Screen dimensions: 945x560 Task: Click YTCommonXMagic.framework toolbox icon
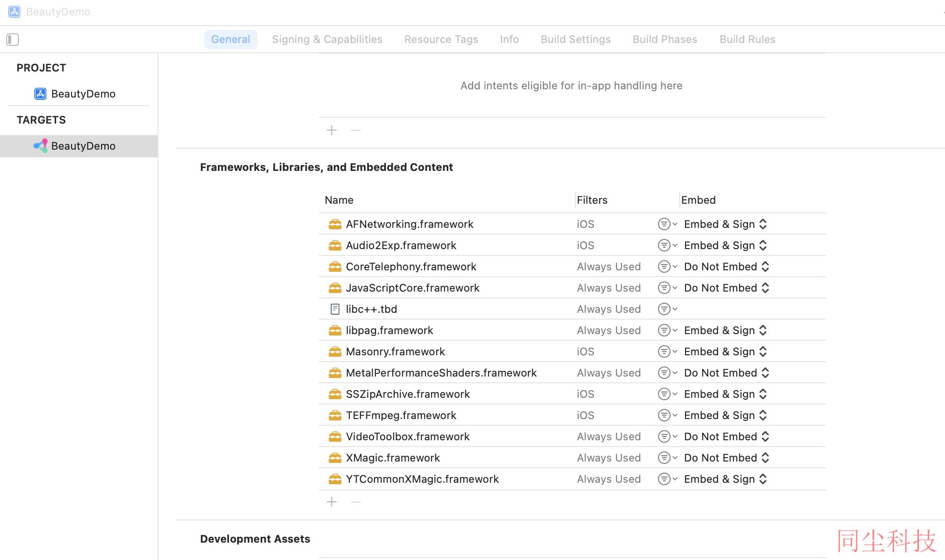(x=335, y=479)
